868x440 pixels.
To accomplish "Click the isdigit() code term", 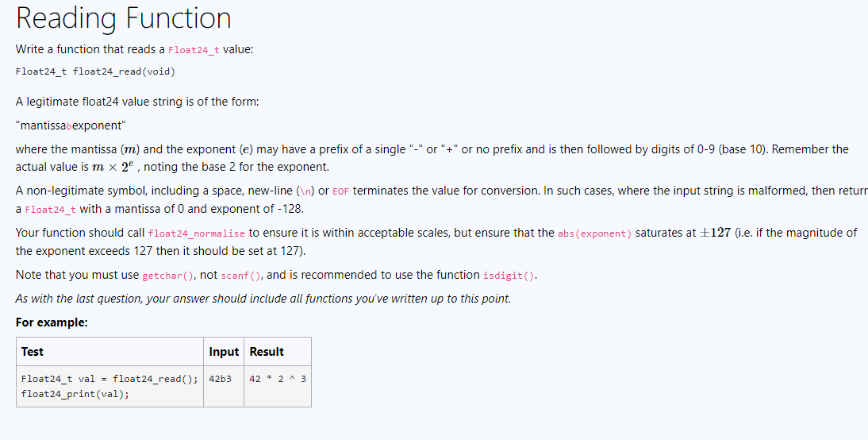I will [509, 276].
